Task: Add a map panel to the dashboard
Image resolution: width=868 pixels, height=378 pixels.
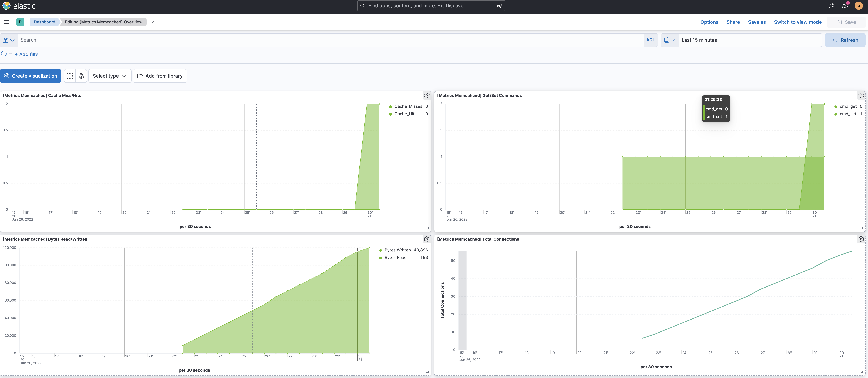Action: point(81,76)
